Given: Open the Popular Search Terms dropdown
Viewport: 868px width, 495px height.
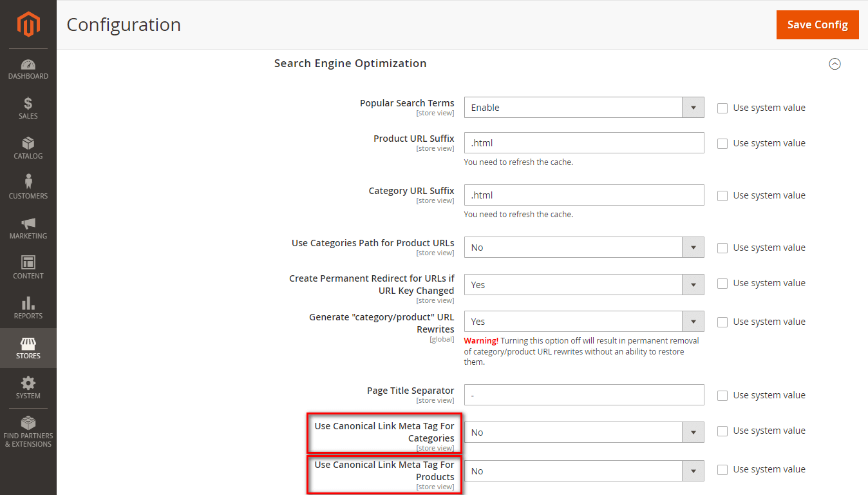Looking at the screenshot, I should (x=584, y=108).
